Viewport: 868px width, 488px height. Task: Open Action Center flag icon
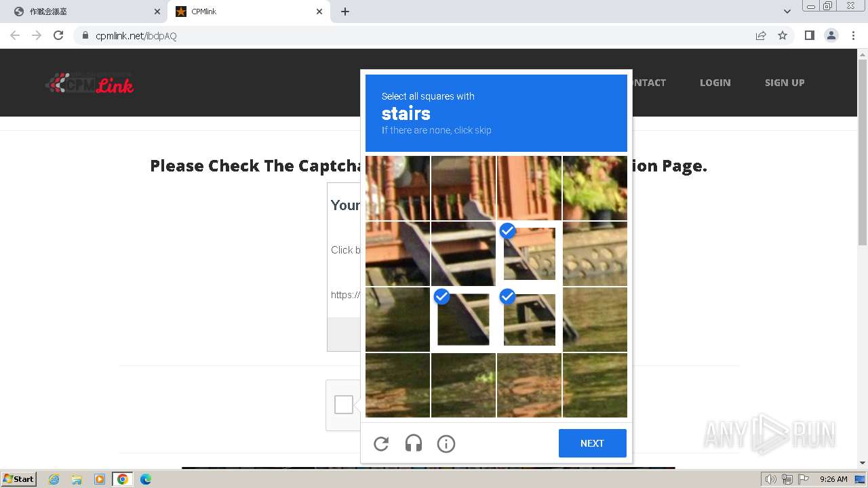804,479
